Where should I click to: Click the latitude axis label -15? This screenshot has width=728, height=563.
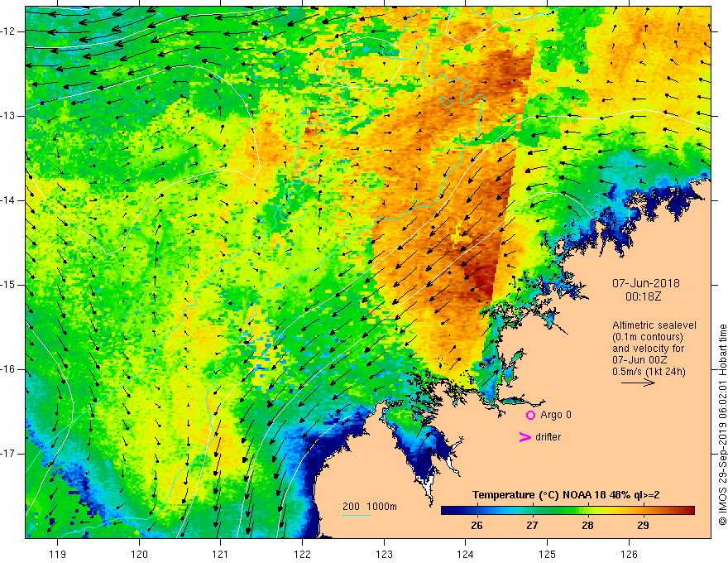[9, 285]
